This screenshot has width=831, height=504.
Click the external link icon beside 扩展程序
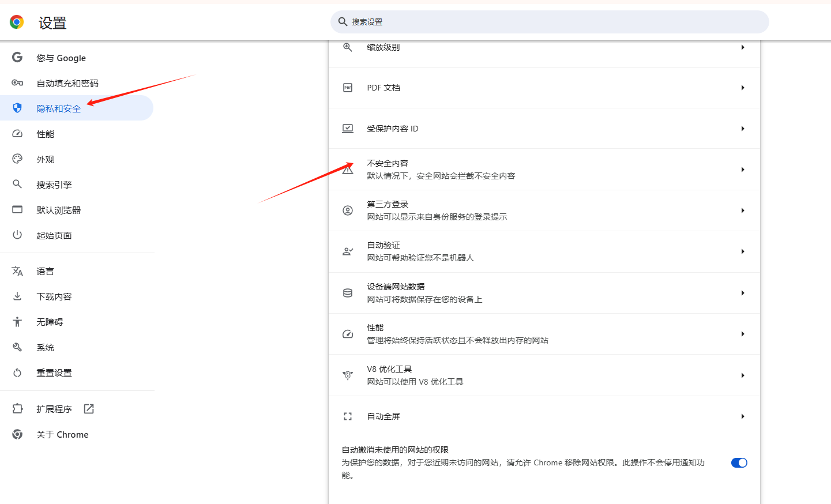[x=89, y=409]
